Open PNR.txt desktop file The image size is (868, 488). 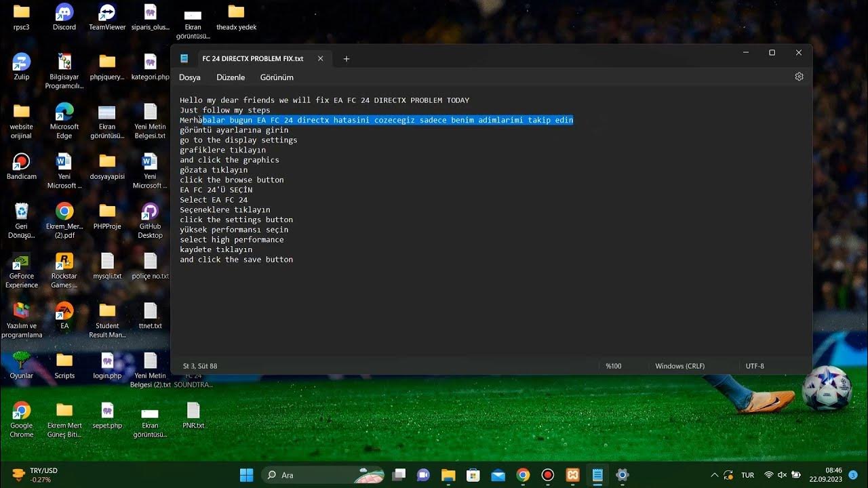click(193, 415)
